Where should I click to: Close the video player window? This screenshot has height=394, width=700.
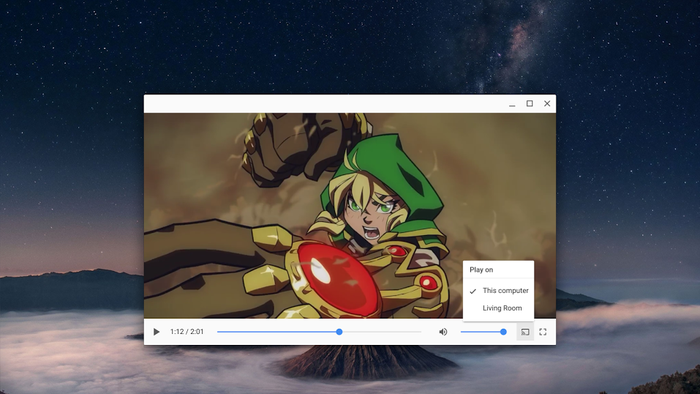tap(547, 104)
